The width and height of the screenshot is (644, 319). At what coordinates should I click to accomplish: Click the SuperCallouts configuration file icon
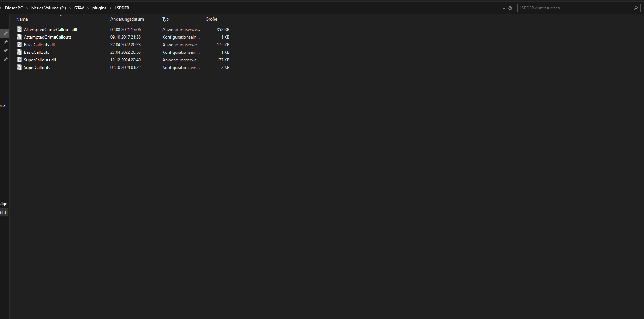click(19, 67)
